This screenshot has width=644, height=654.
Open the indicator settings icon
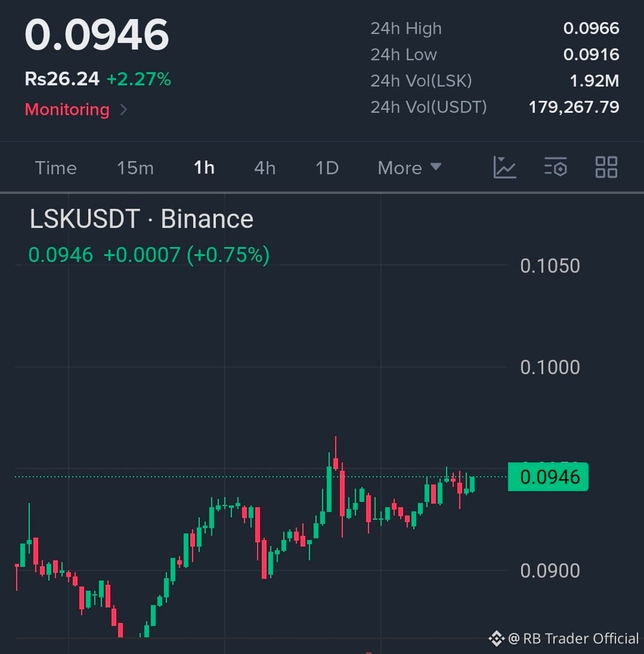[555, 167]
